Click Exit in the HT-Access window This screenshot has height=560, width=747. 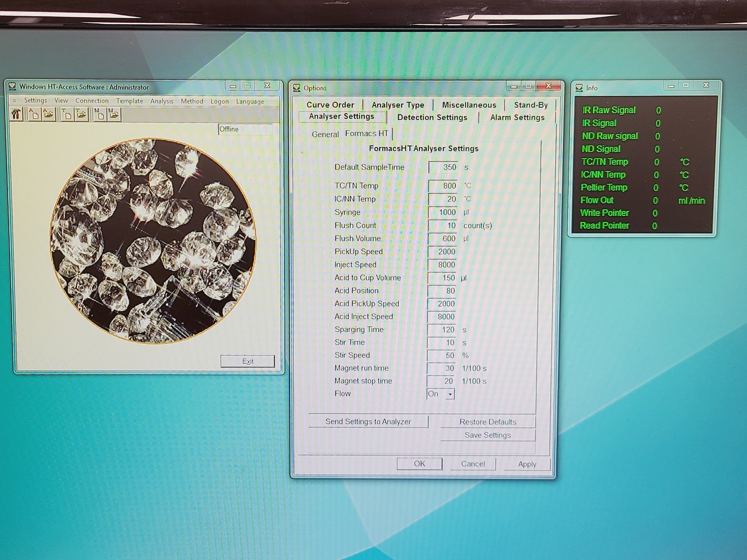tap(247, 361)
